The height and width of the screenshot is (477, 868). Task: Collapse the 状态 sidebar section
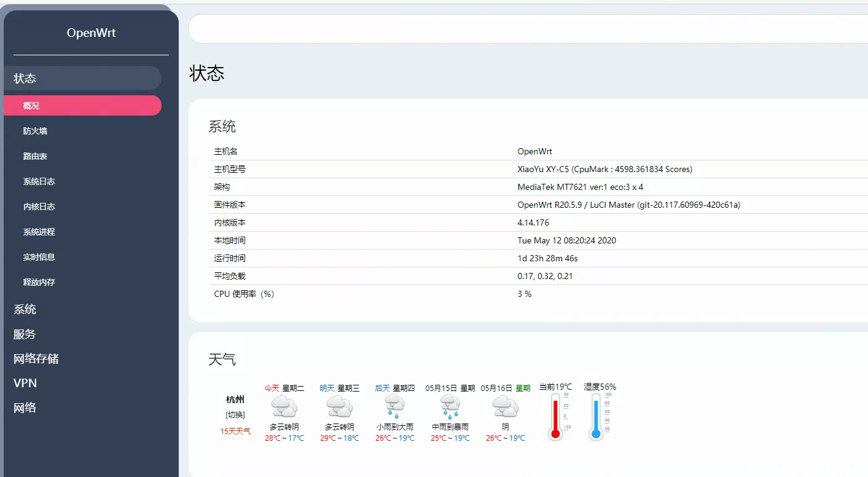click(x=25, y=79)
